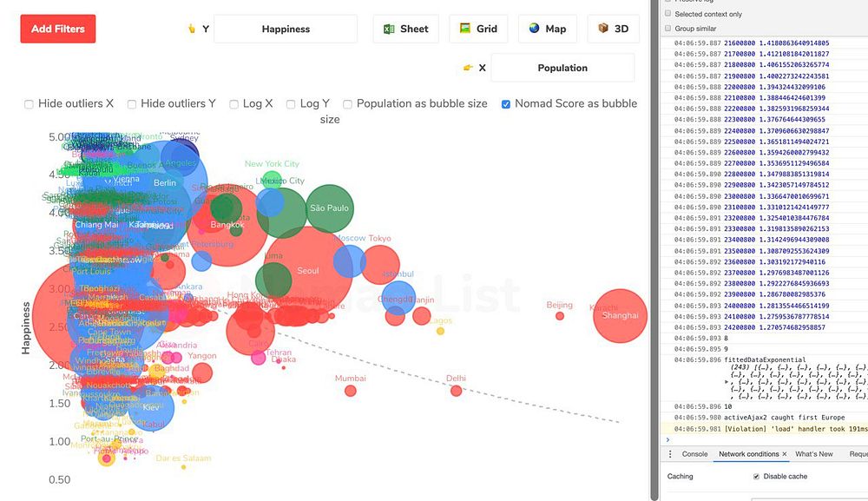This screenshot has height=501, width=868.
Task: Click the red Add Filters button
Action: tap(58, 29)
